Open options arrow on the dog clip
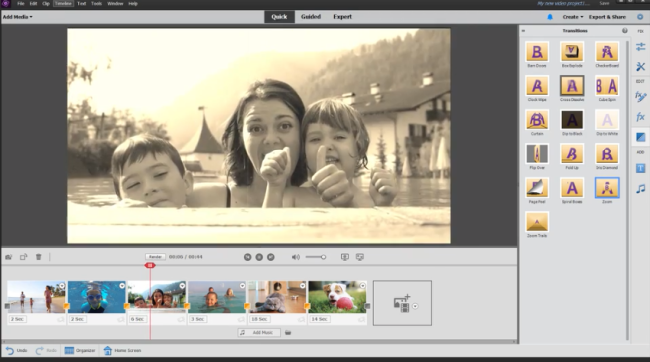The image size is (650, 362). click(362, 286)
